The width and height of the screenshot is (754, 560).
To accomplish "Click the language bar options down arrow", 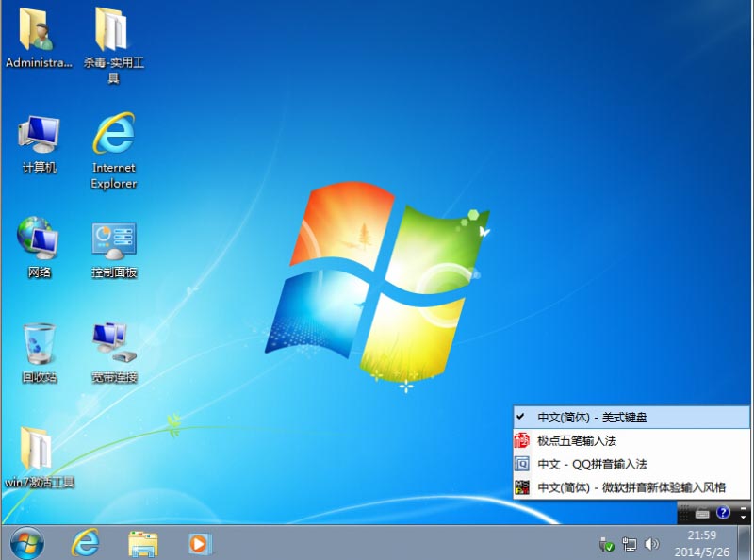I will (744, 518).
